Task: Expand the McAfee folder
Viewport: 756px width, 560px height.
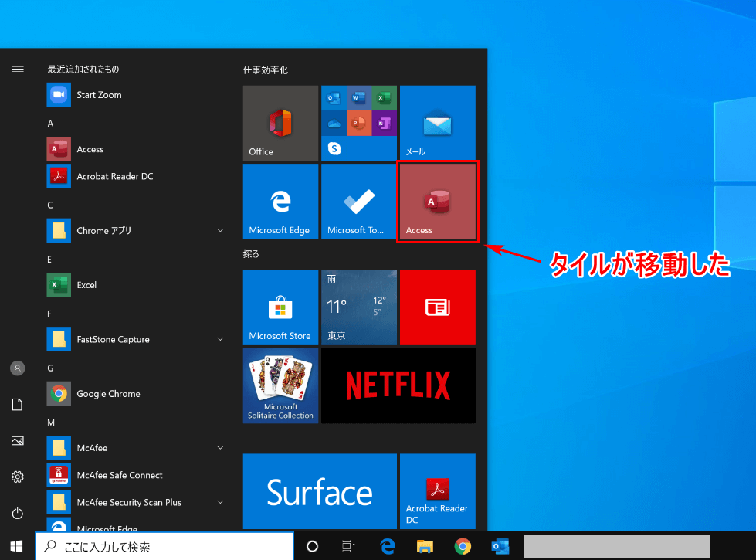Action: pyautogui.click(x=135, y=448)
